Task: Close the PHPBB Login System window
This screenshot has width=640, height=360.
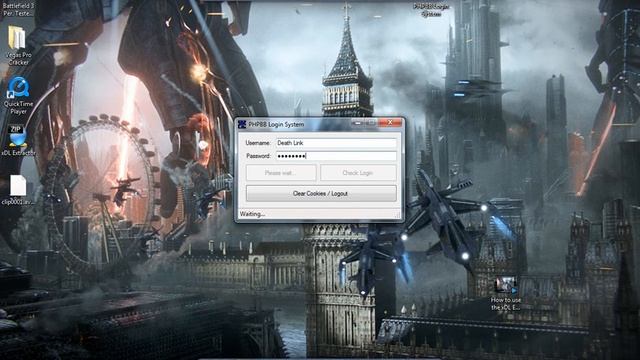Action: pyautogui.click(x=390, y=122)
